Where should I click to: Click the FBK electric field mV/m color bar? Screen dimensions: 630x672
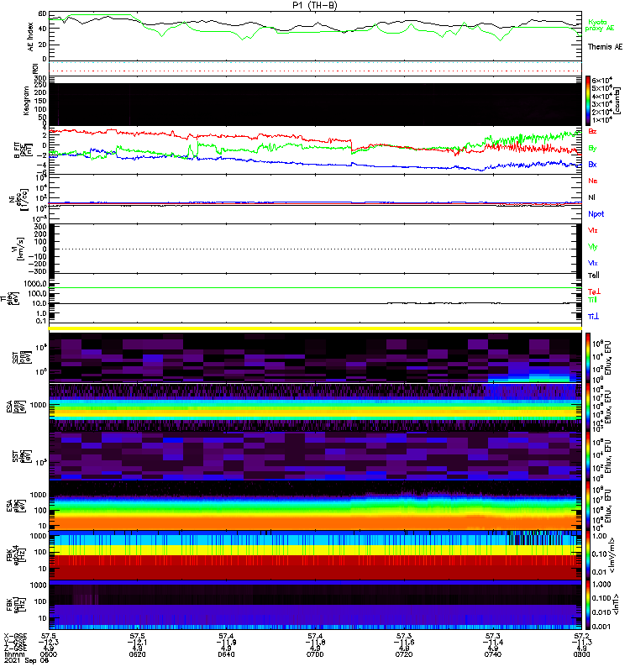pos(587,555)
